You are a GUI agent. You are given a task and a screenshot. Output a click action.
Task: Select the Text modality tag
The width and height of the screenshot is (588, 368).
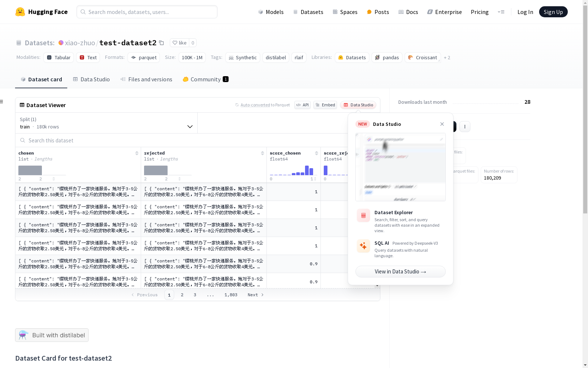tap(88, 57)
